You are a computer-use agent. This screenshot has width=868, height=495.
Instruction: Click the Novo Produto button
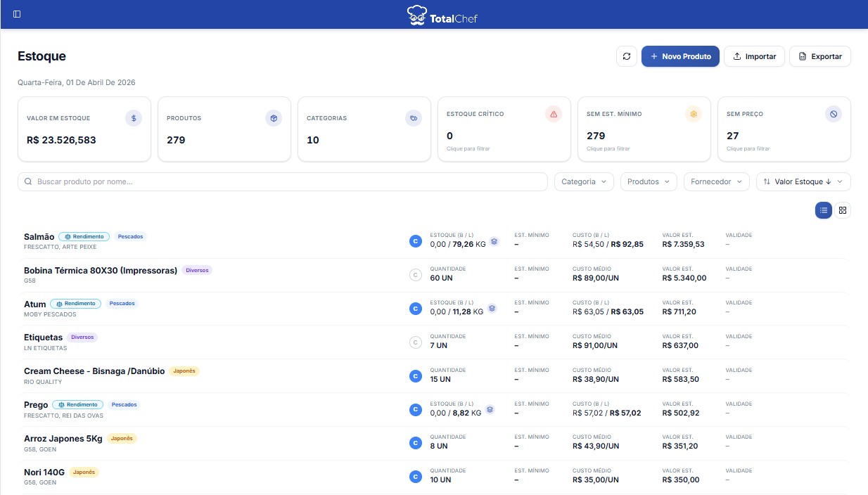[x=680, y=56]
